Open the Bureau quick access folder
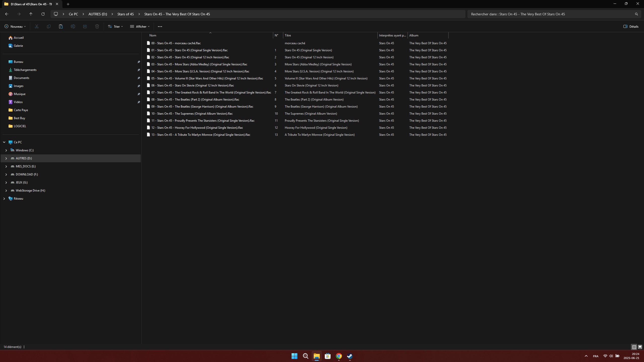Screen dimensions: 644x362 [18, 62]
